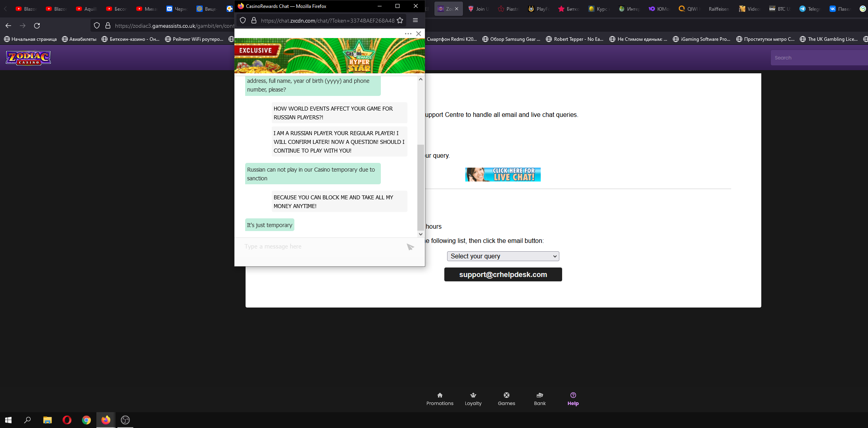Click the send message arrow icon
The width and height of the screenshot is (868, 428).
tap(410, 247)
